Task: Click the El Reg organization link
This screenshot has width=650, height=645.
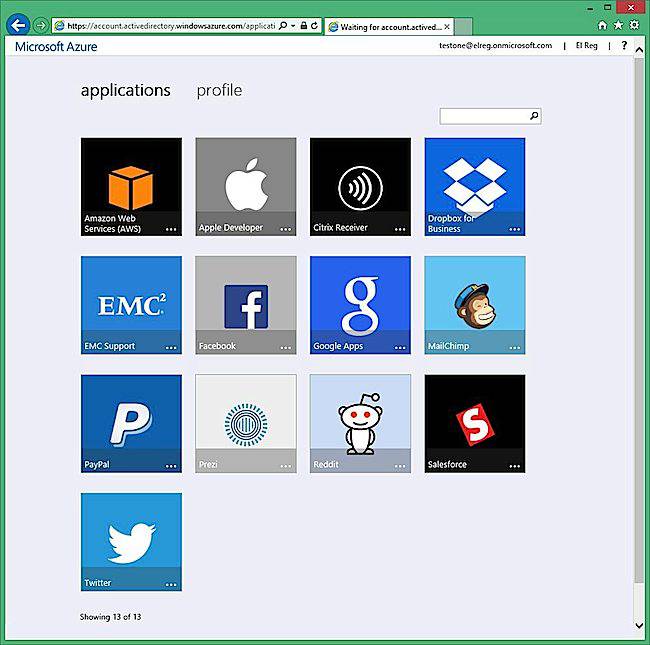Action: coord(587,45)
